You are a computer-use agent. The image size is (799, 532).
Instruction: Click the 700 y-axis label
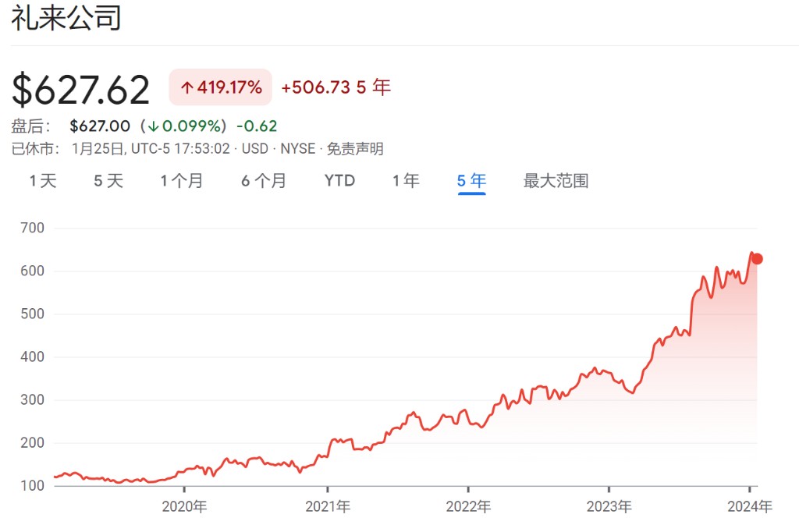(32, 228)
